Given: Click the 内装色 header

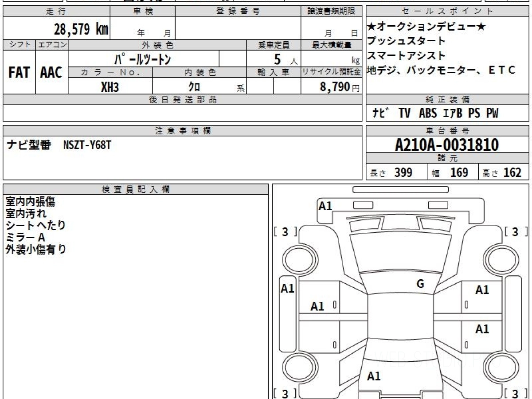Looking at the screenshot, I should 199,72.
